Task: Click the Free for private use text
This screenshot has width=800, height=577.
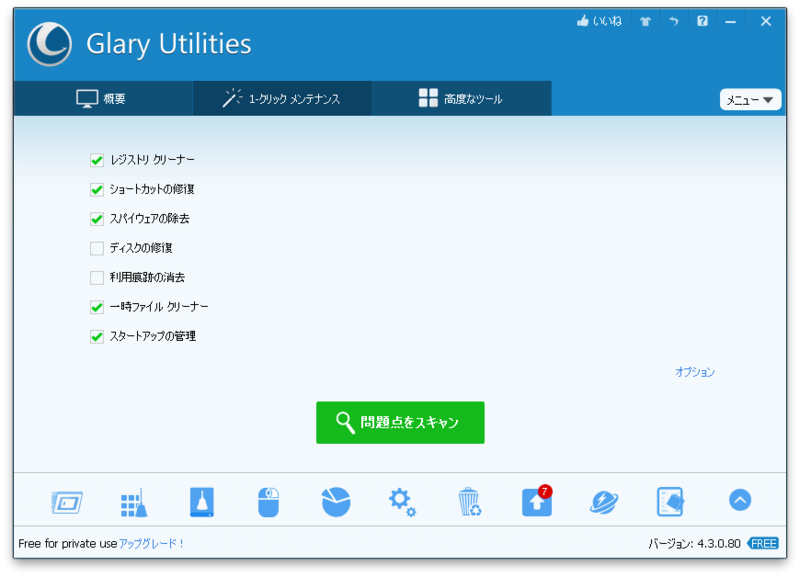Action: point(68,544)
